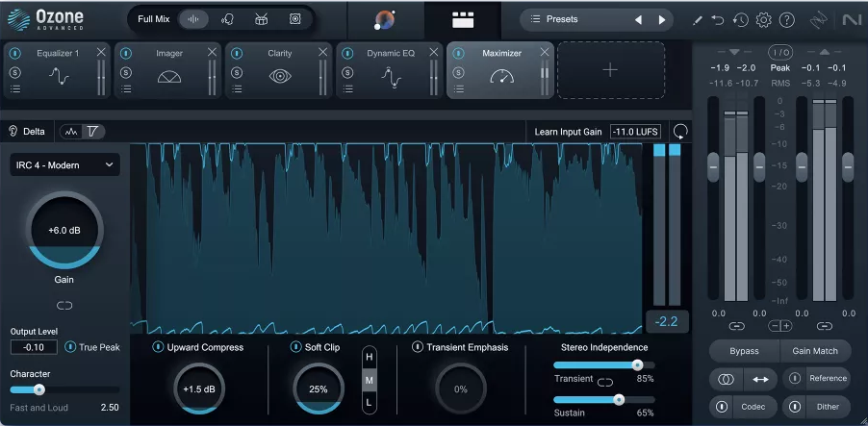The width and height of the screenshot is (868, 426).
Task: Select the Full Mix waveform icon
Action: pos(193,19)
